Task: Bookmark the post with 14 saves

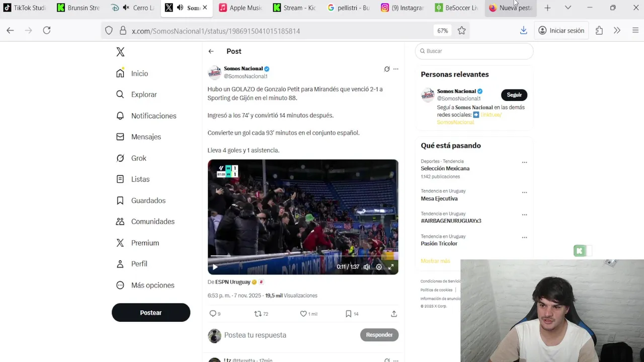Action: (x=348, y=314)
